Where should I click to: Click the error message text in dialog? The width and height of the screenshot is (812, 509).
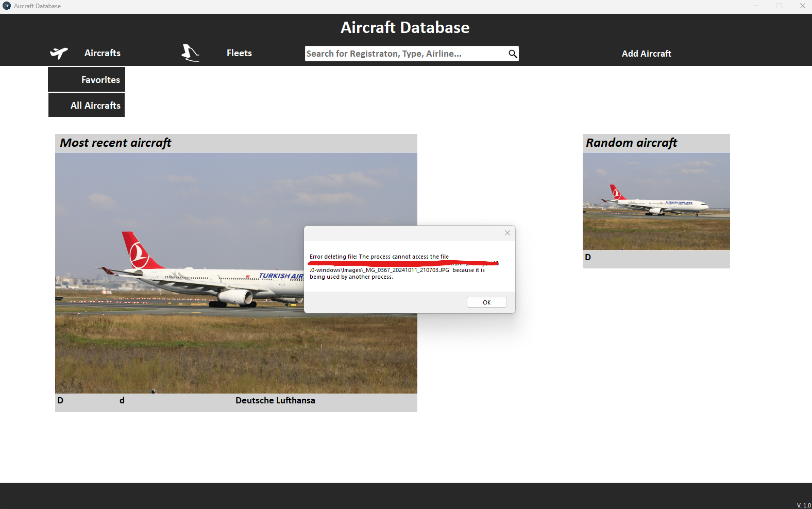tap(404, 266)
